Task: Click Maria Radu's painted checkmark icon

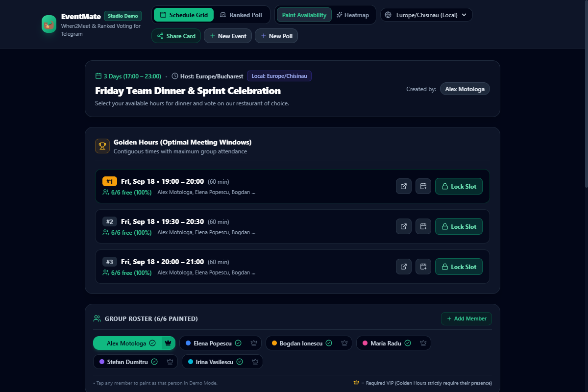Action: [408, 343]
